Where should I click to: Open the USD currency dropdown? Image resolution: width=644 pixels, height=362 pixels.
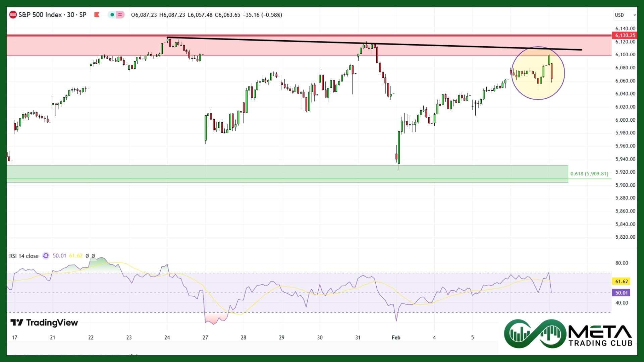click(x=625, y=15)
